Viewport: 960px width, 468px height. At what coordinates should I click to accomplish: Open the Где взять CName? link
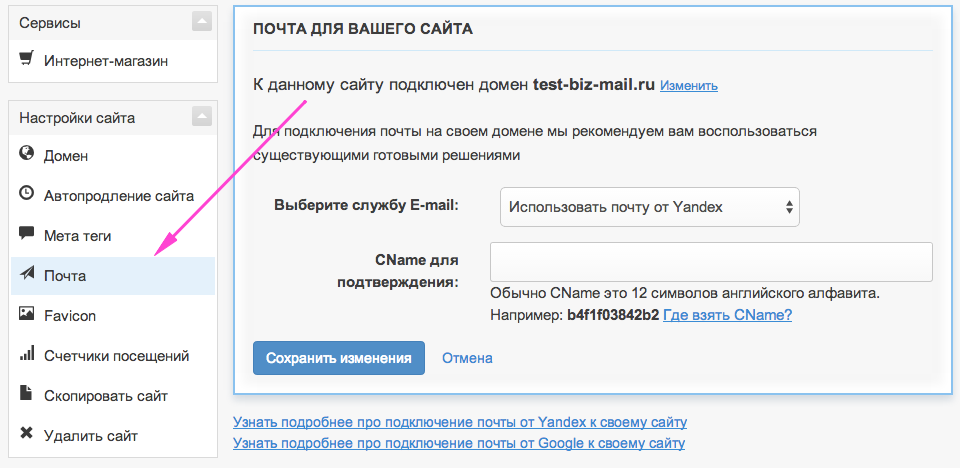click(x=728, y=315)
